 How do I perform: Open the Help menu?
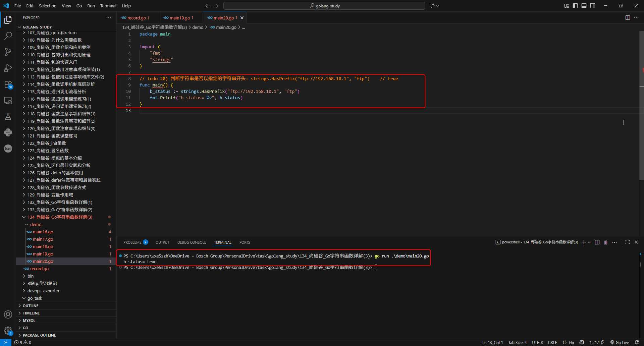(x=126, y=6)
